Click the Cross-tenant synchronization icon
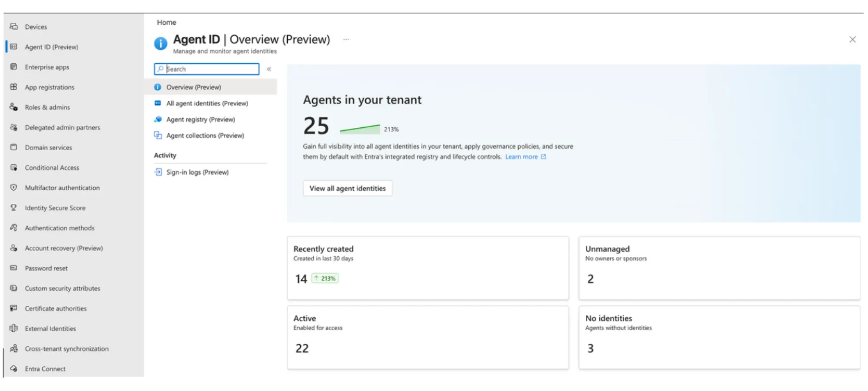This screenshot has width=868, height=391. point(14,348)
